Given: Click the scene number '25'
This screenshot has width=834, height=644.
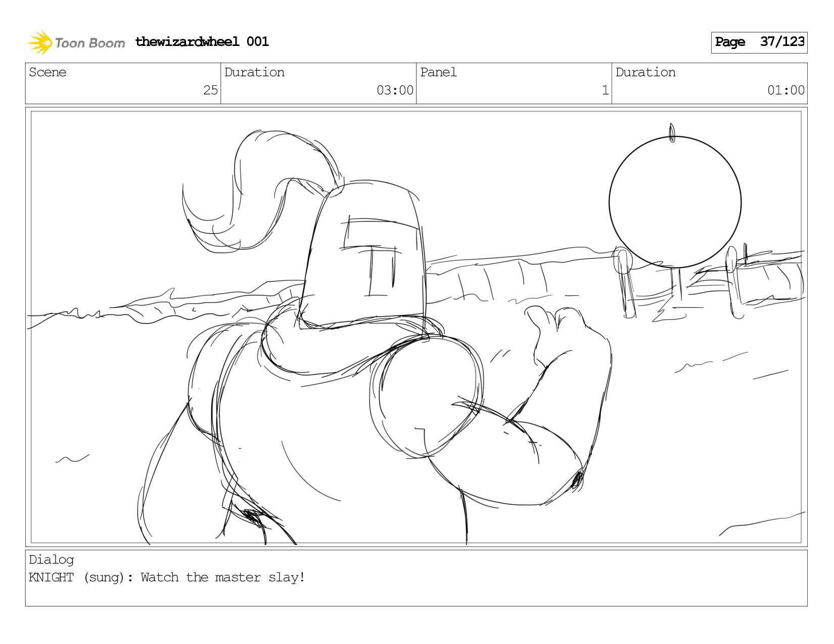Looking at the screenshot, I should (210, 90).
